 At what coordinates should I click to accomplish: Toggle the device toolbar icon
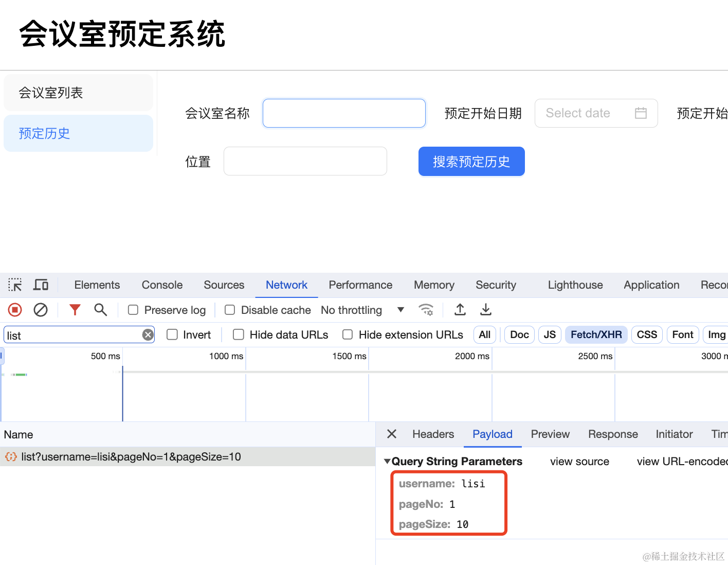41,285
